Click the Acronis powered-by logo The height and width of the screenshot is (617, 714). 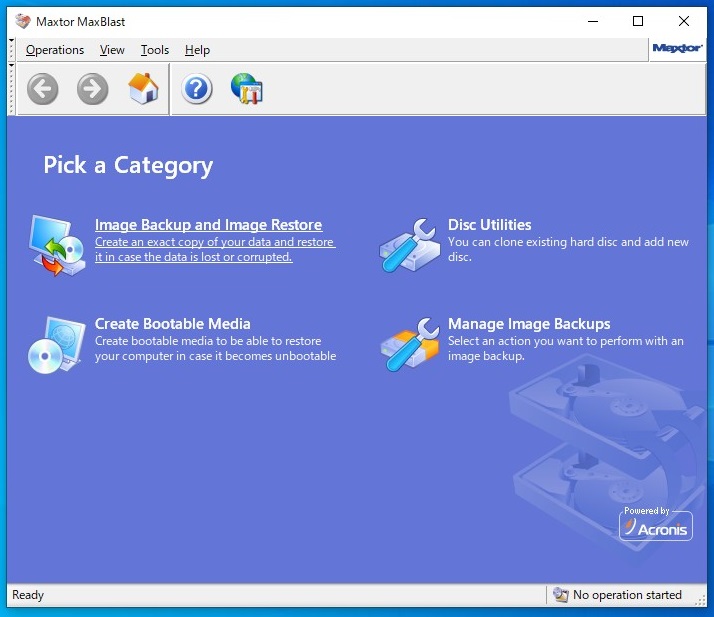pyautogui.click(x=656, y=524)
